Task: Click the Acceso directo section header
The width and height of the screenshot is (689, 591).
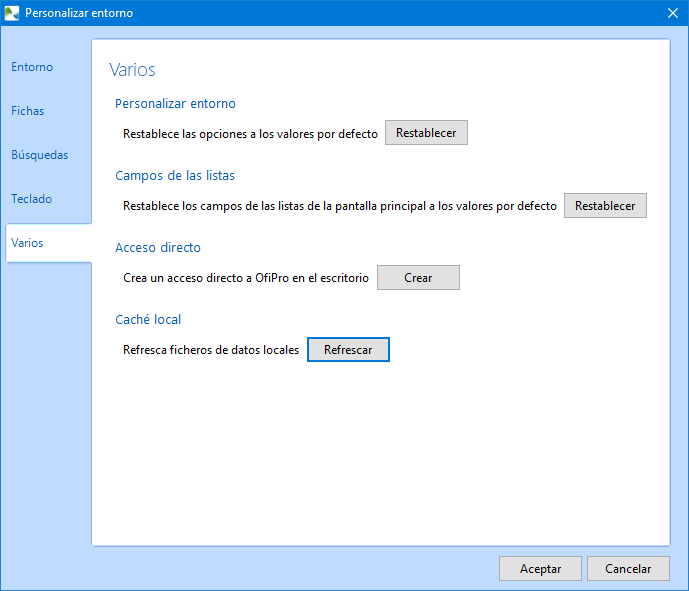Action: 158,248
